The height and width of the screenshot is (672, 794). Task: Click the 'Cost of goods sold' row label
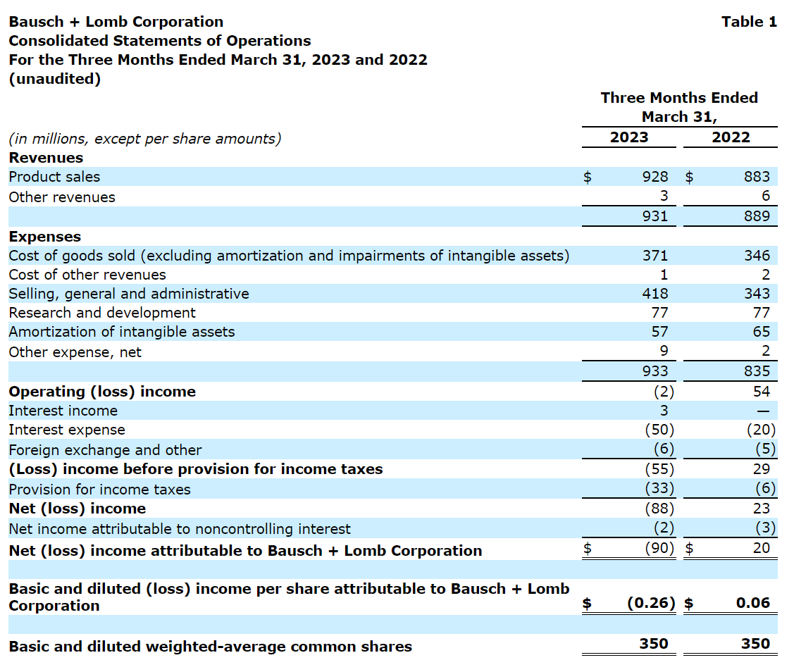click(289, 256)
